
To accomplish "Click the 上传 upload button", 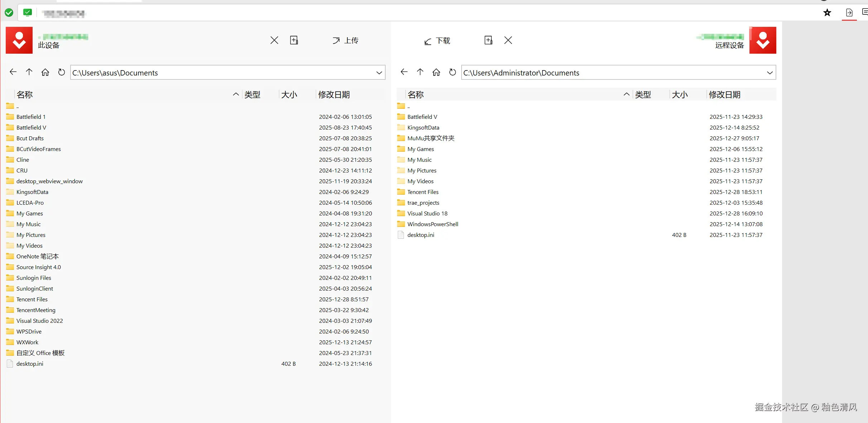I will [345, 40].
